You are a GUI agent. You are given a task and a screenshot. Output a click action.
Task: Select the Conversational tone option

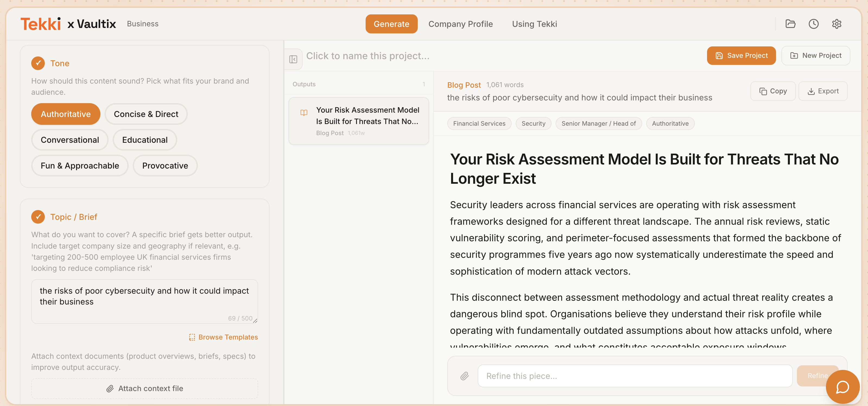coord(69,140)
